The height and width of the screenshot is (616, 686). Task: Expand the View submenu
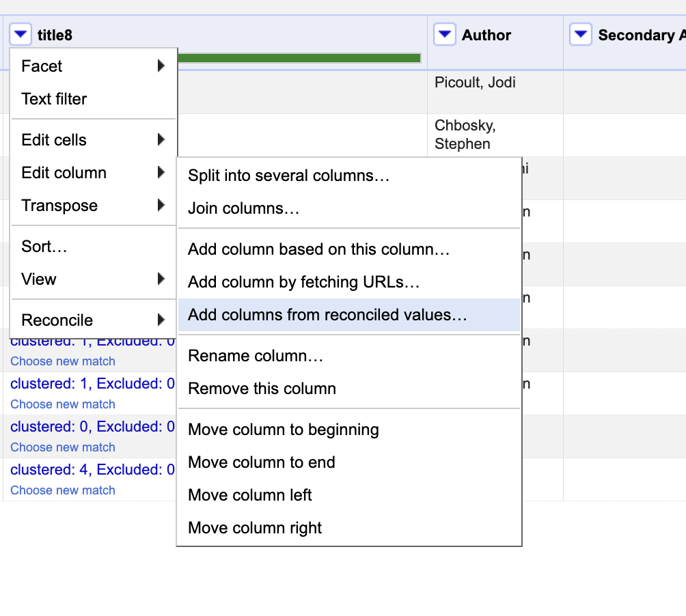pyautogui.click(x=93, y=279)
